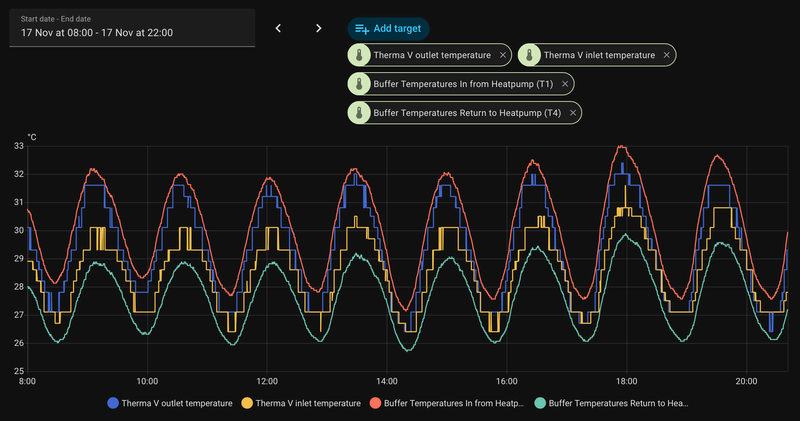Click thermometer icon on Therma V inlet temperature chip

click(x=530, y=55)
